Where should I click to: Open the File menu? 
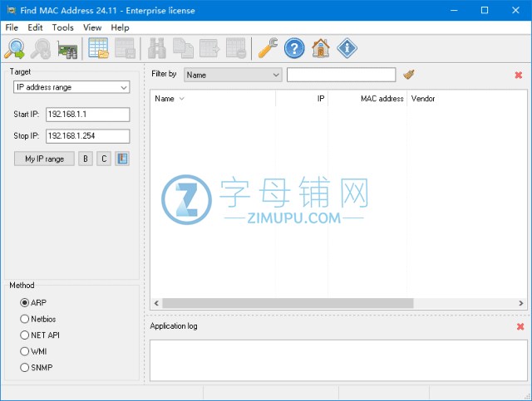point(12,27)
